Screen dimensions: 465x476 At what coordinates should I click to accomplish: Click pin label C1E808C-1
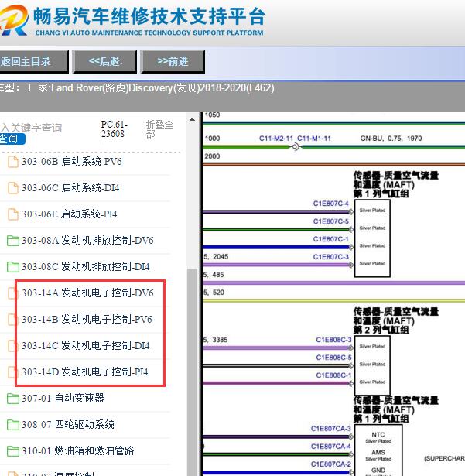click(333, 375)
